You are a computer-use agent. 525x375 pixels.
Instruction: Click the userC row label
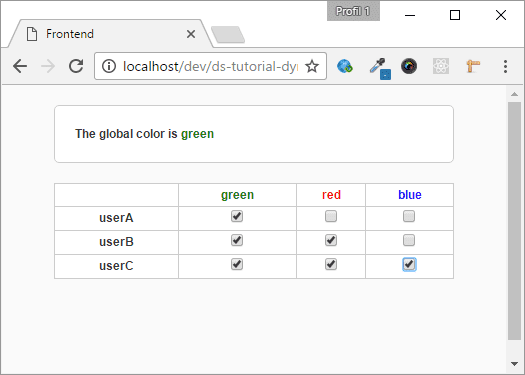coord(116,266)
